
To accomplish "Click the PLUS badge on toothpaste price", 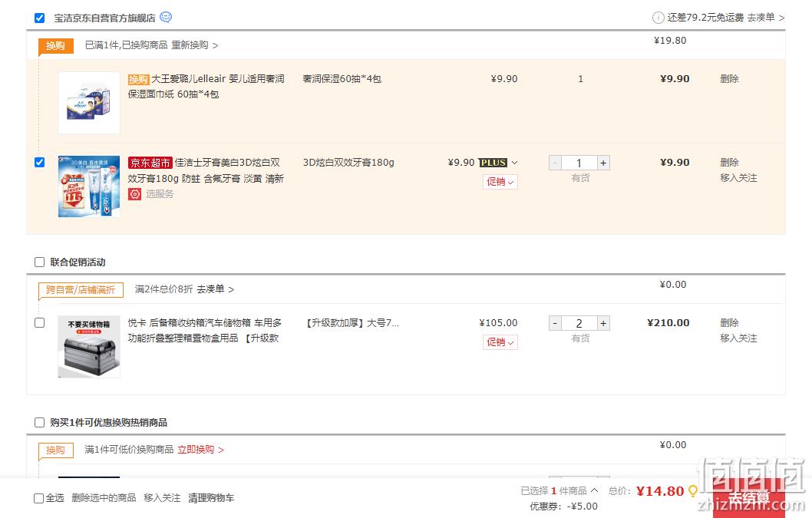I will pos(493,163).
